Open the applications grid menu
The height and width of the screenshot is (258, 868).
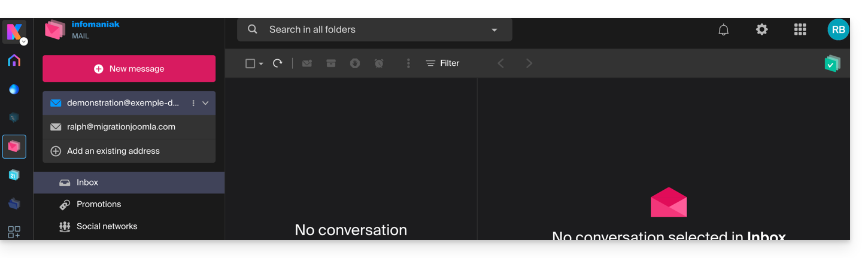pyautogui.click(x=800, y=29)
